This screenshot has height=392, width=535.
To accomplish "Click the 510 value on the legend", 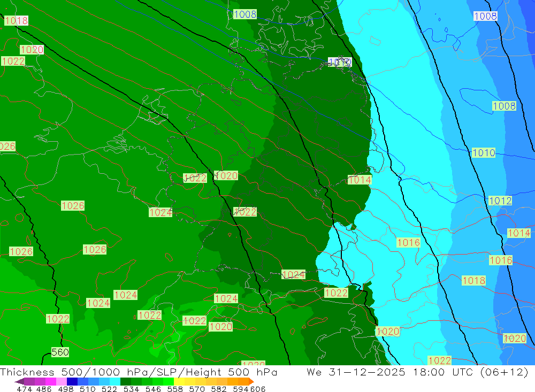I will tap(87, 389).
